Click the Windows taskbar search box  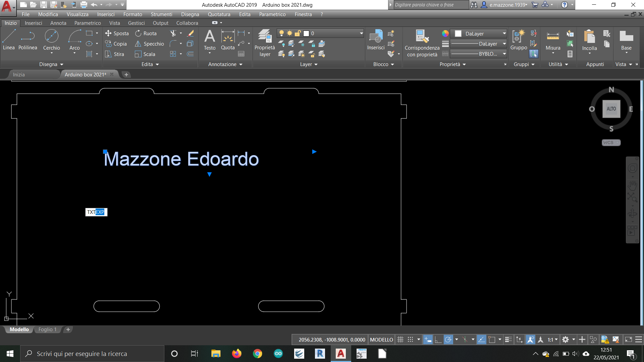pyautogui.click(x=92, y=354)
